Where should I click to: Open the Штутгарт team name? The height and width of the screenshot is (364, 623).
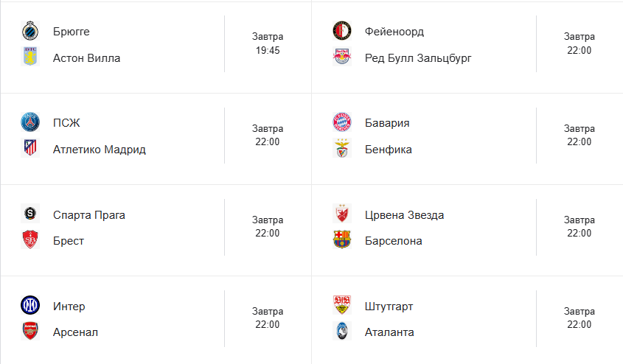point(390,307)
